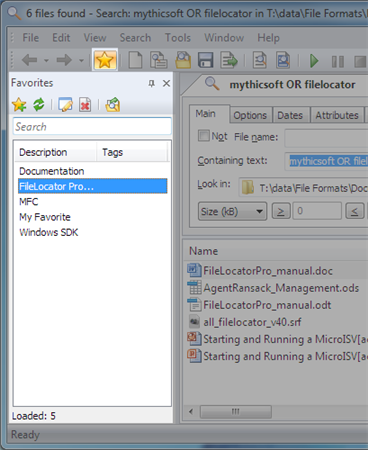Click the Delete favorite red X icon
Image resolution: width=368 pixels, height=450 pixels.
[x=85, y=105]
